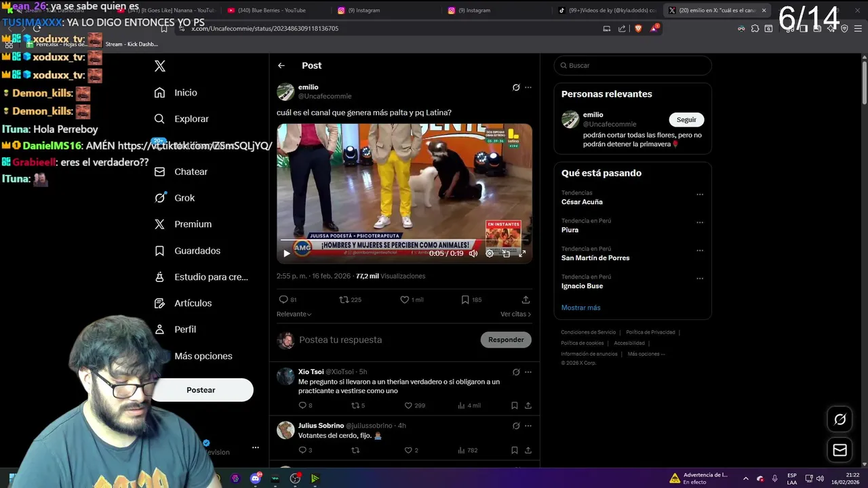Open Guardados bookmarks page
The image size is (868, 488).
coord(187,251)
